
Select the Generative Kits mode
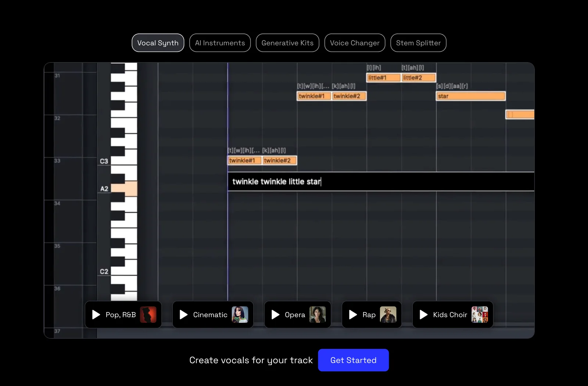coord(287,43)
